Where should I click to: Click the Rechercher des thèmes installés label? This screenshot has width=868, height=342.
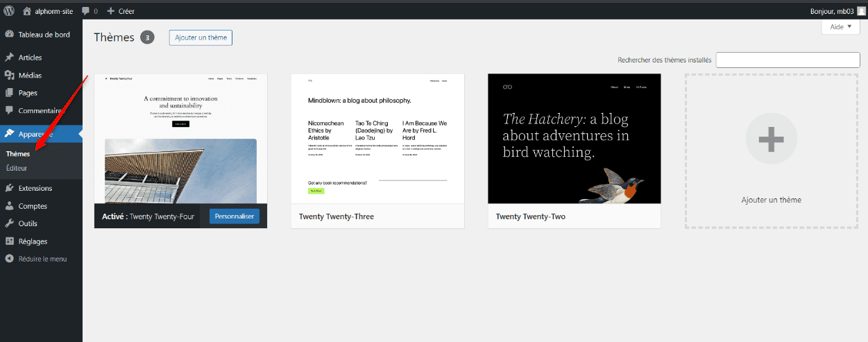click(664, 60)
